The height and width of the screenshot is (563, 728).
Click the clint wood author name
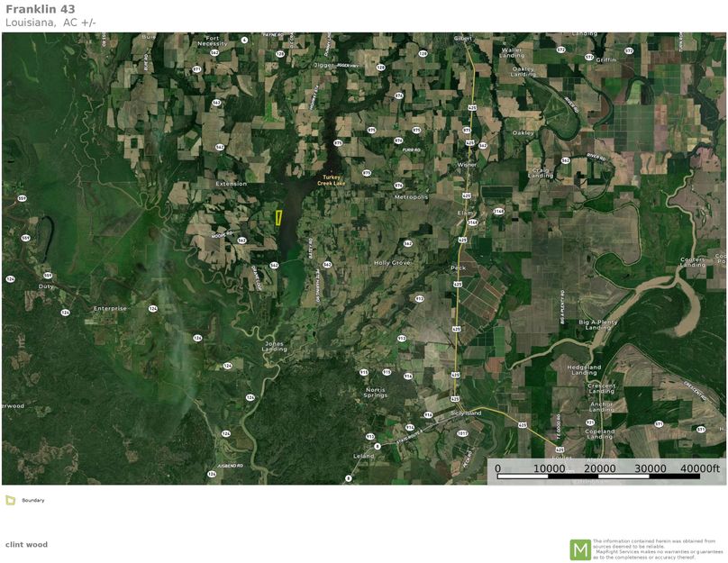(x=26, y=544)
